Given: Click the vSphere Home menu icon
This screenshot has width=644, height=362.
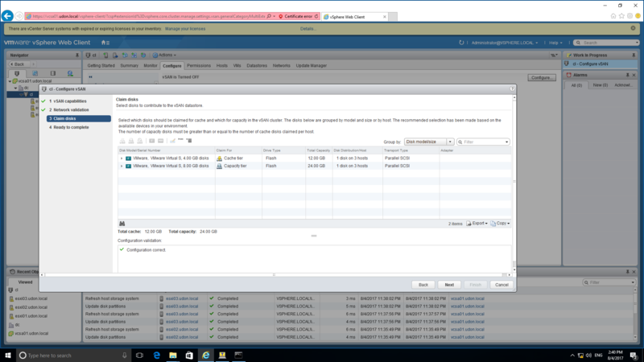Looking at the screenshot, I should (x=105, y=43).
